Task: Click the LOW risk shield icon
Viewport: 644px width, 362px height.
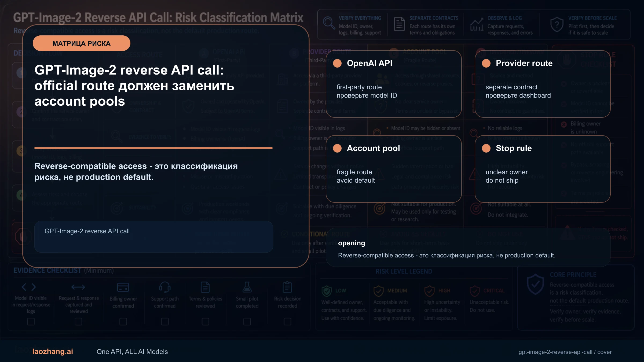Action: click(x=327, y=291)
